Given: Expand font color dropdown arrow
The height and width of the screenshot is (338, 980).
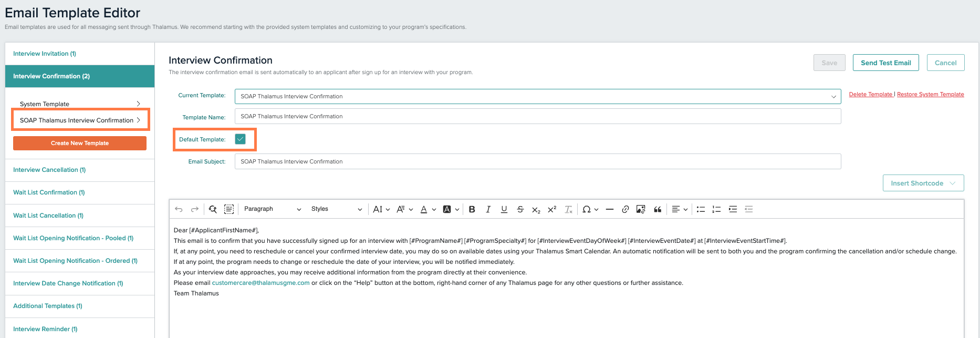Looking at the screenshot, I should pos(434,209).
